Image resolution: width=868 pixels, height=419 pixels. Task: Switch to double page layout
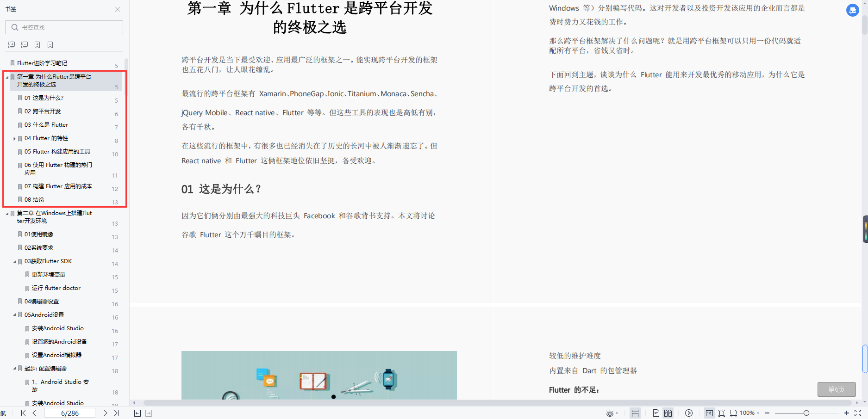point(668,413)
